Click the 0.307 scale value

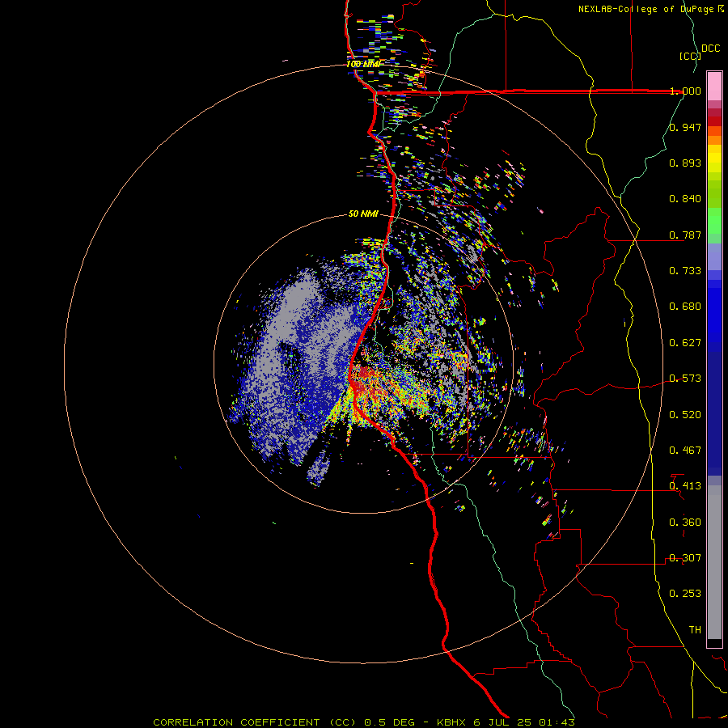pos(685,558)
